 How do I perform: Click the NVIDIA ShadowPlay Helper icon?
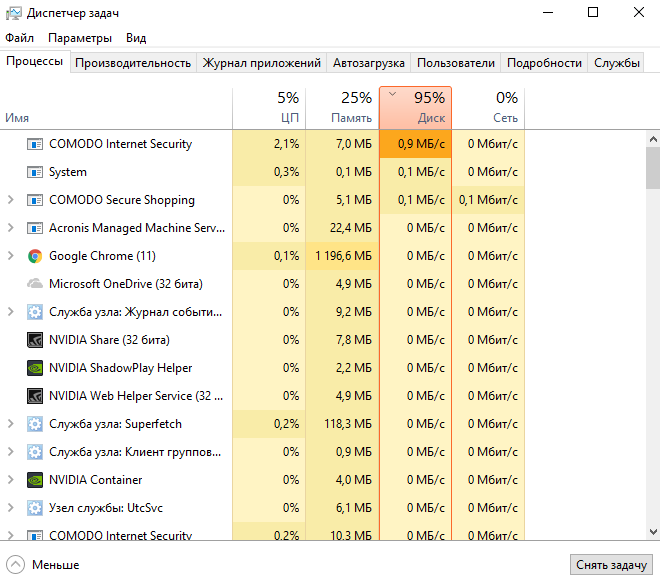[x=35, y=368]
